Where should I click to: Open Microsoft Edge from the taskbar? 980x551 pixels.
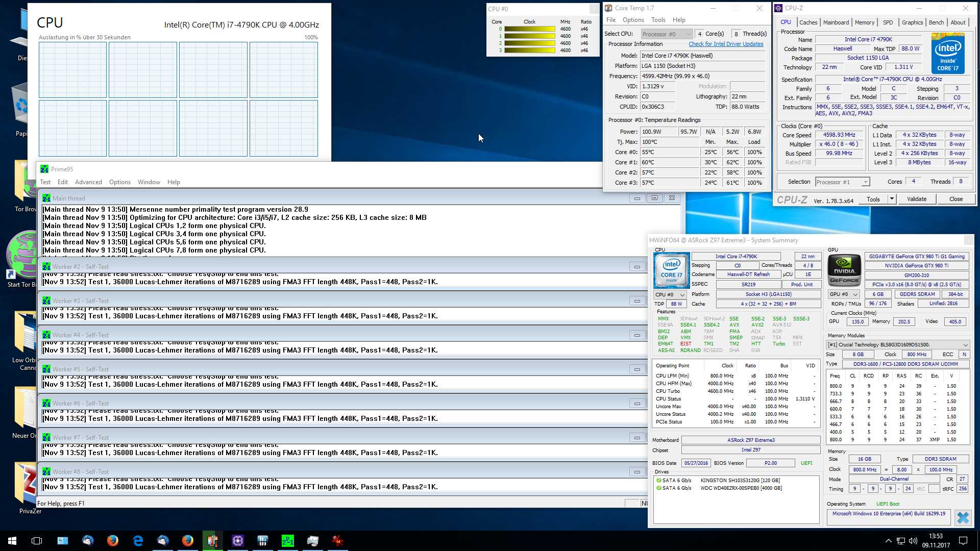138,541
